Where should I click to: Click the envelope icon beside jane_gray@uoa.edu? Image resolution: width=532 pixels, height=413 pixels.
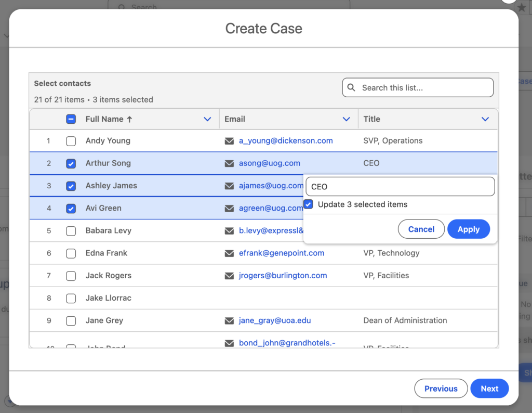[229, 320]
